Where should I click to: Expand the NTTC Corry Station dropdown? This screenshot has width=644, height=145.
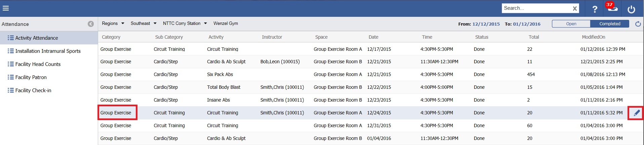click(x=205, y=24)
